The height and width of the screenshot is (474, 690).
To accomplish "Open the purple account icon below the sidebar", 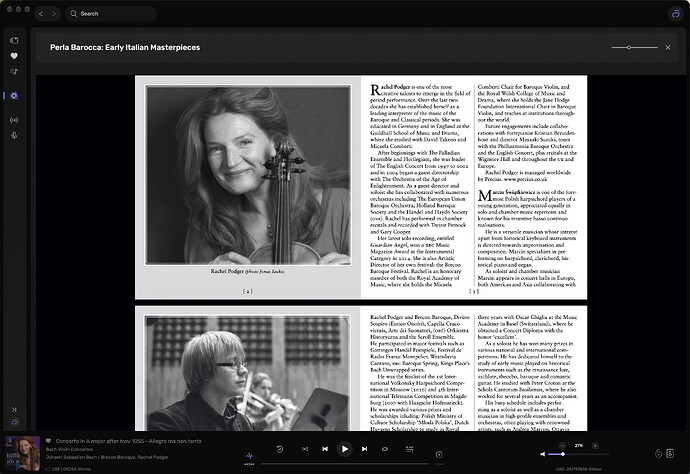I will click(x=14, y=422).
